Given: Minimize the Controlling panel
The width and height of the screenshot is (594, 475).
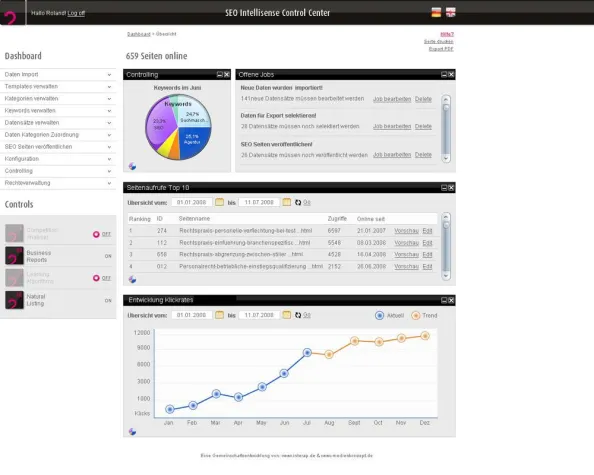Looking at the screenshot, I should coord(219,75).
